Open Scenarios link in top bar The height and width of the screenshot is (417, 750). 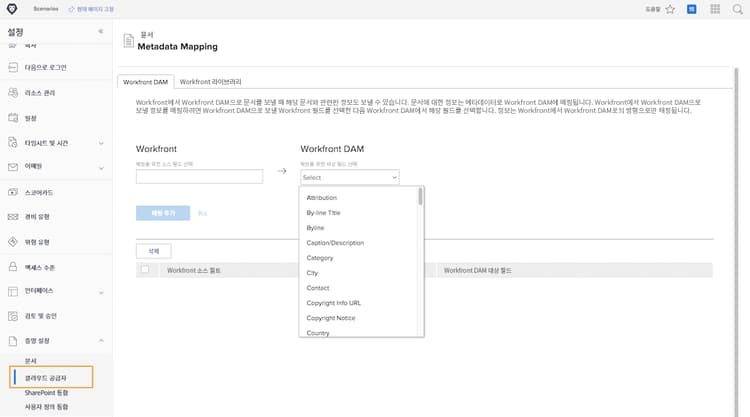click(x=46, y=9)
